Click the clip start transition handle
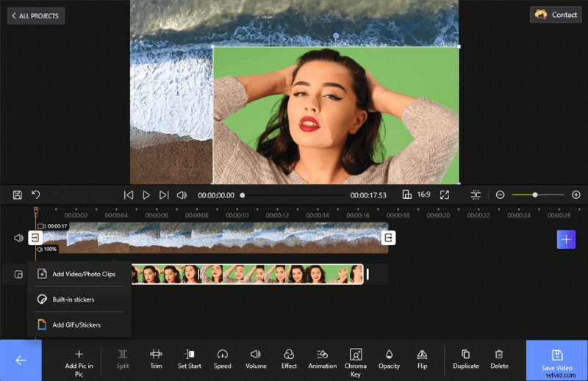Screen dimensions: 588x381 (35, 238)
